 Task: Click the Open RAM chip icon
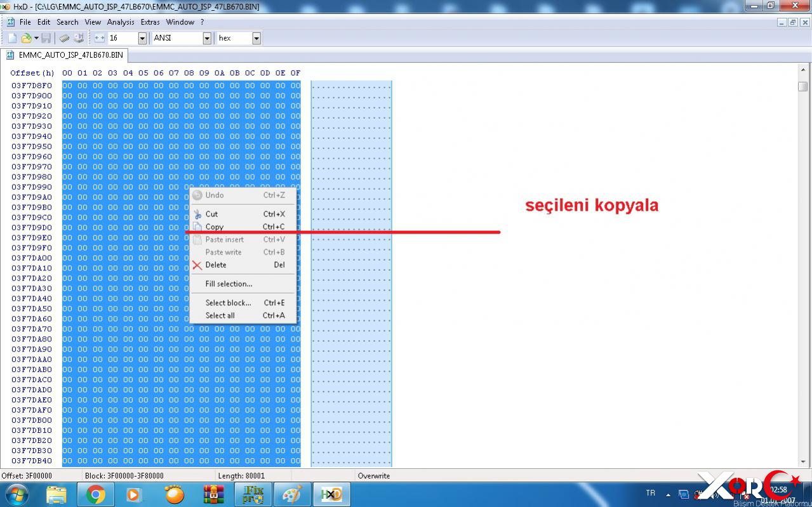click(65, 38)
